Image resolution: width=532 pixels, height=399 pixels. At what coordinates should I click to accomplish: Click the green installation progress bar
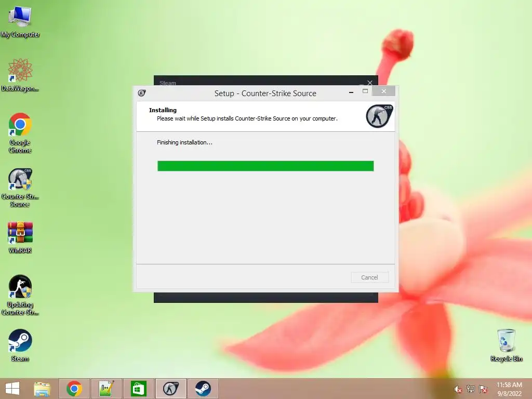point(265,166)
